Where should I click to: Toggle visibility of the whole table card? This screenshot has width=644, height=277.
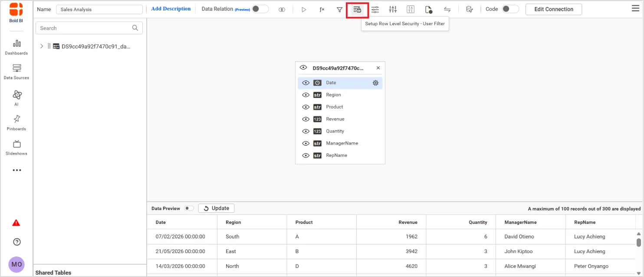[303, 68]
